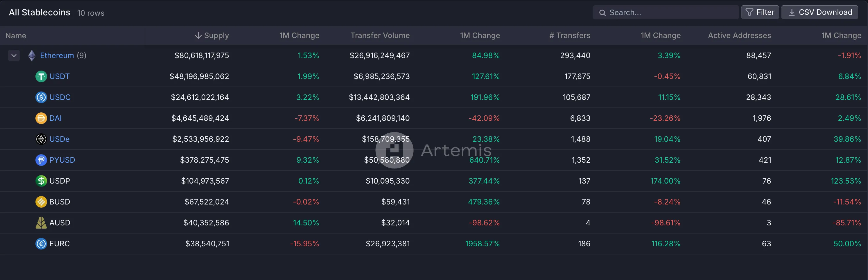Click the download arrow icon on CSV button

click(x=792, y=12)
